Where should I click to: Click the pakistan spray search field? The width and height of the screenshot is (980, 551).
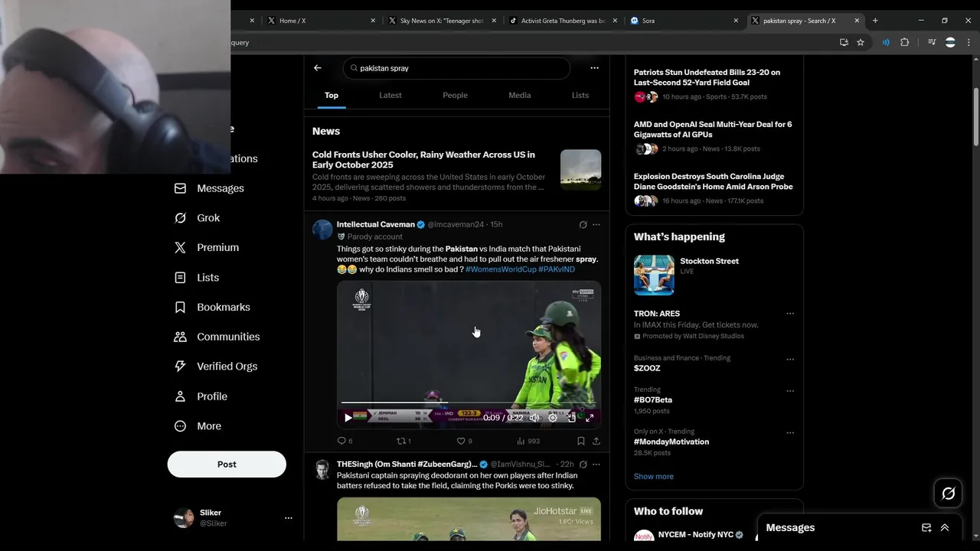pyautogui.click(x=456, y=68)
